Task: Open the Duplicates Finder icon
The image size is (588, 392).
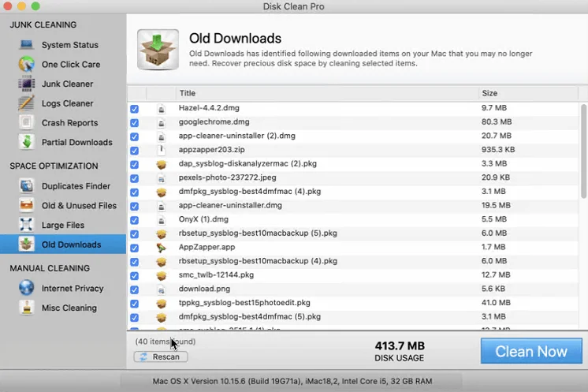Action: (x=26, y=186)
